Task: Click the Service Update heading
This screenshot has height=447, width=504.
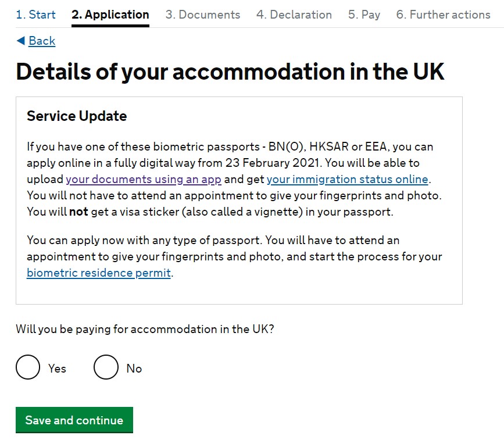Action: pyautogui.click(x=77, y=116)
